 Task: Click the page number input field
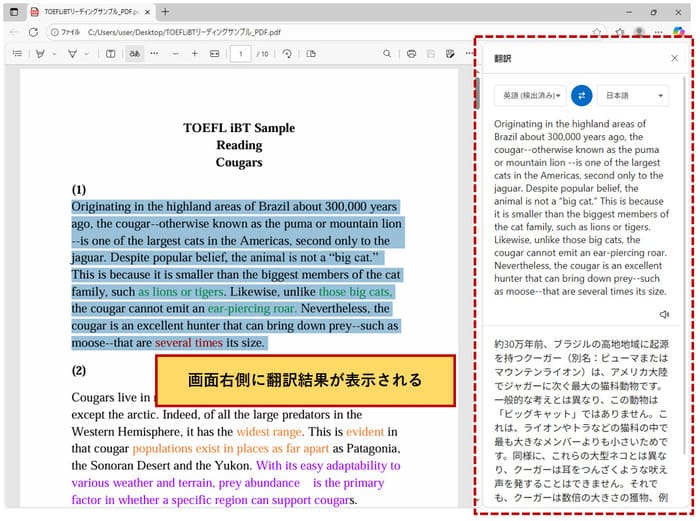240,53
